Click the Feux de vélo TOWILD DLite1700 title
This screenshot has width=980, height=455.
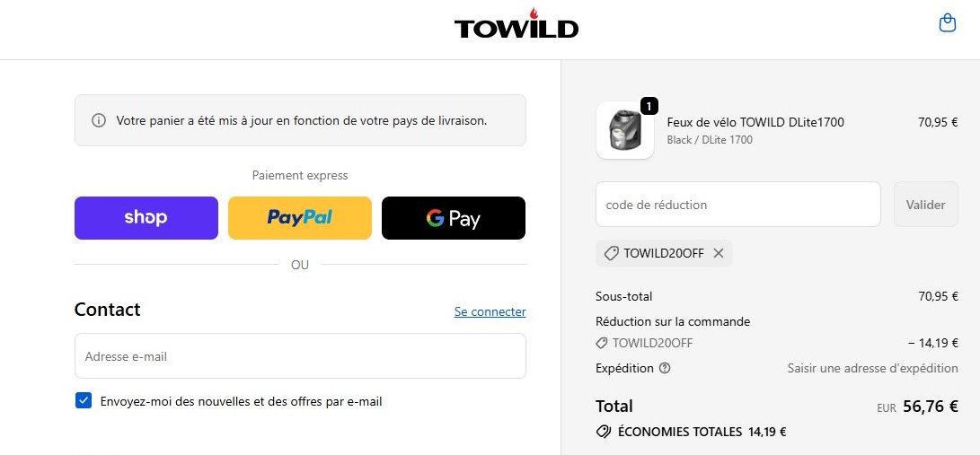coord(755,122)
